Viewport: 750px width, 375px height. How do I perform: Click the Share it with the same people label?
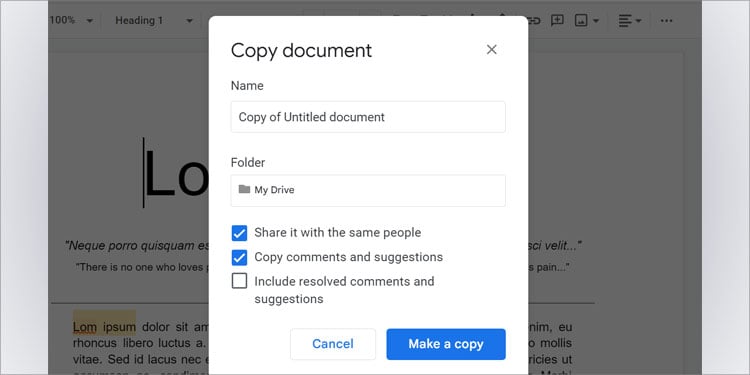click(x=338, y=233)
